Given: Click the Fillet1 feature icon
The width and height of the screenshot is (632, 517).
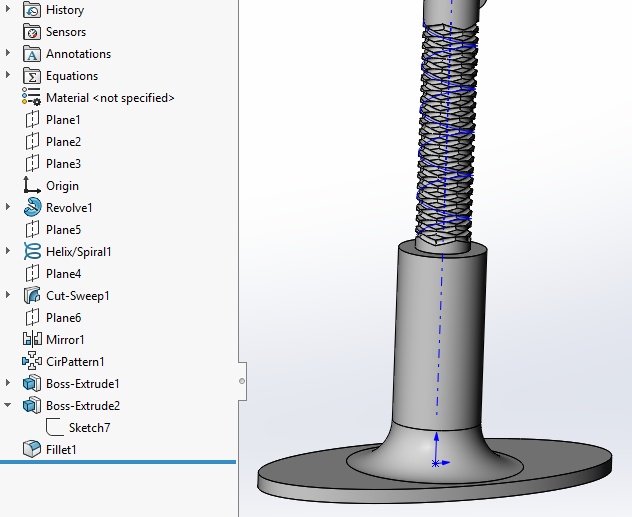Looking at the screenshot, I should click(x=32, y=449).
